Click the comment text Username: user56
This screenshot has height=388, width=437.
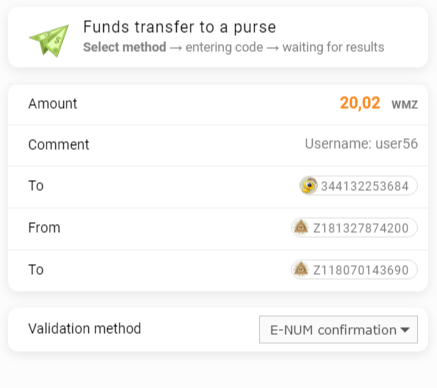[361, 144]
